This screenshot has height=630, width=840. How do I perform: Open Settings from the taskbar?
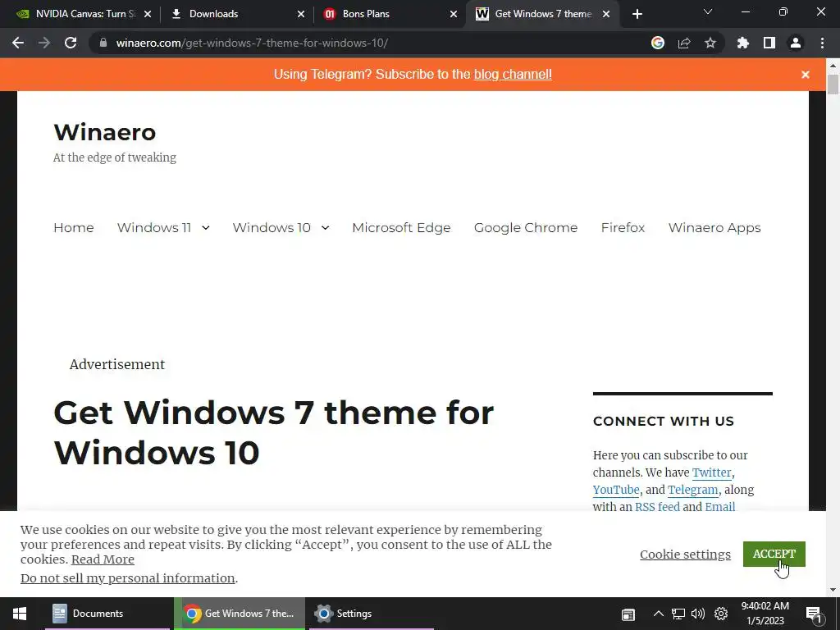click(372, 614)
